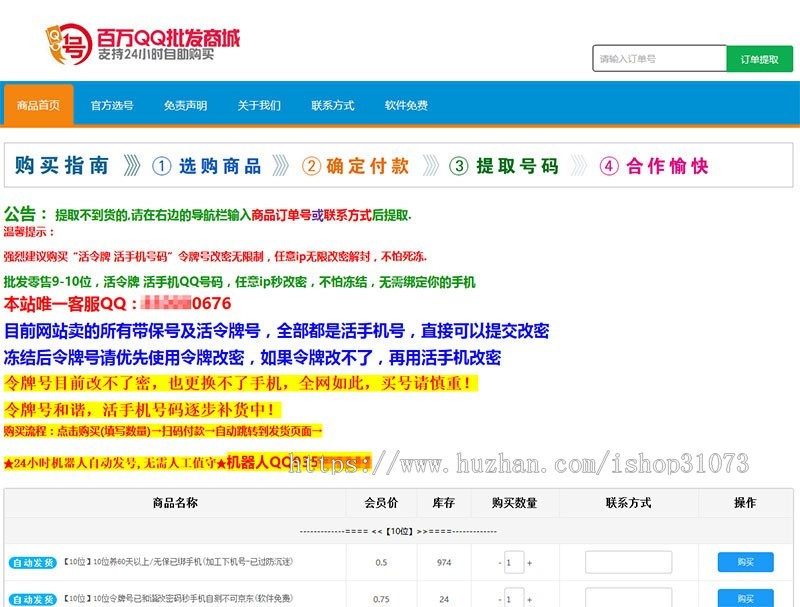Screen dimensions: 800x607
Task: Click the ④ circle icon beside 合作愉快
Action: tap(609, 167)
